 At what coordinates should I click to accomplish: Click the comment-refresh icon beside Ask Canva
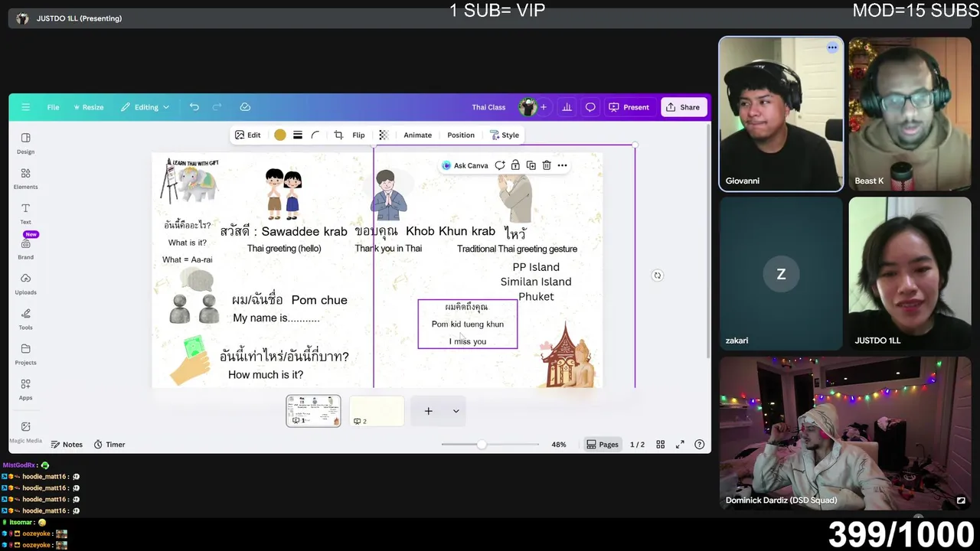click(x=500, y=165)
